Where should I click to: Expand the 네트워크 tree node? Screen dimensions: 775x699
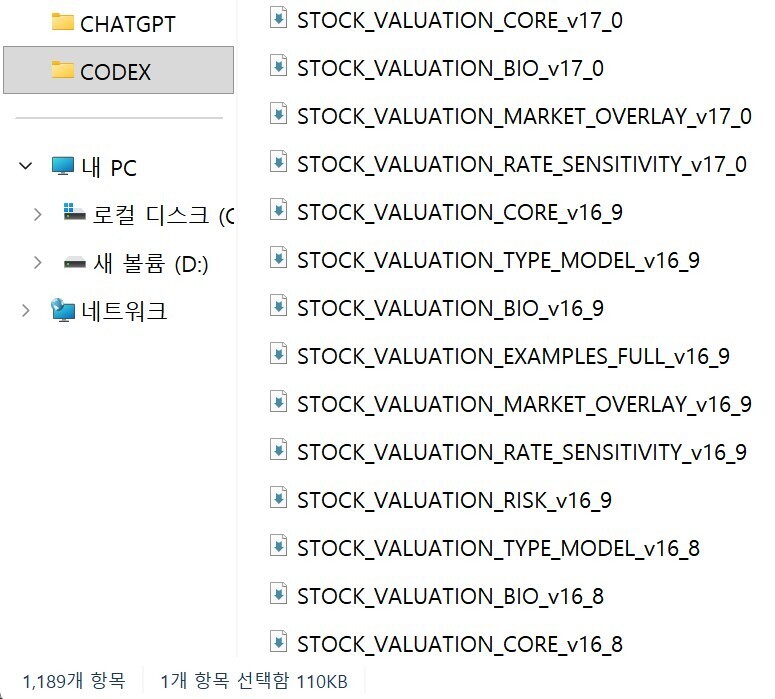[26, 310]
